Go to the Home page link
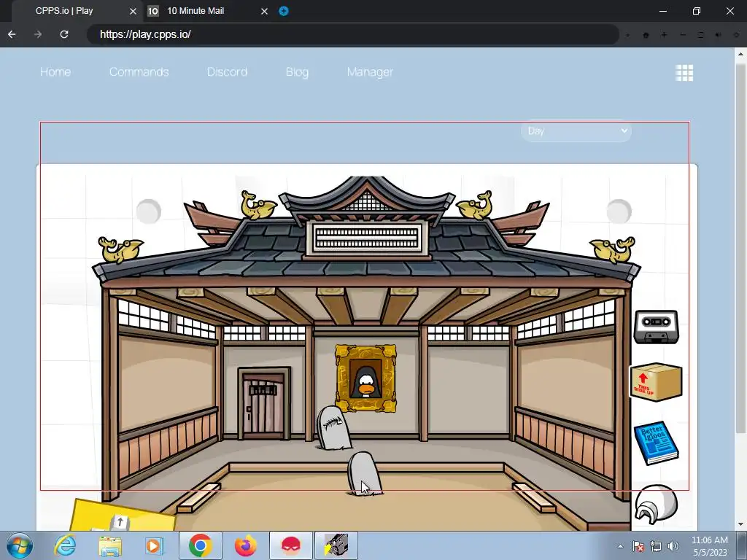The height and width of the screenshot is (560, 747). 55,72
